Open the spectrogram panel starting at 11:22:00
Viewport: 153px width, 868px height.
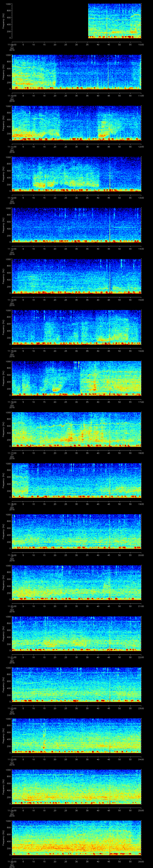click(76, 685)
